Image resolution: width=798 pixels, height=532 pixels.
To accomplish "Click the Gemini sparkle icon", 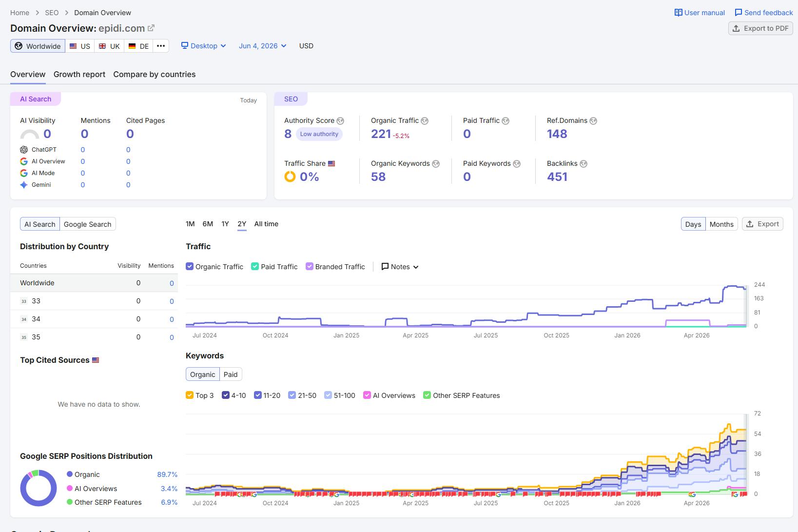I will 24,185.
